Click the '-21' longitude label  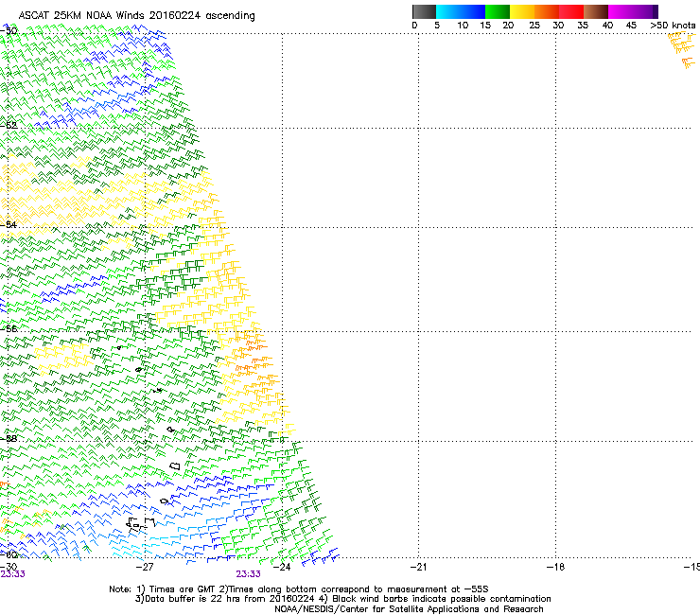coord(418,567)
